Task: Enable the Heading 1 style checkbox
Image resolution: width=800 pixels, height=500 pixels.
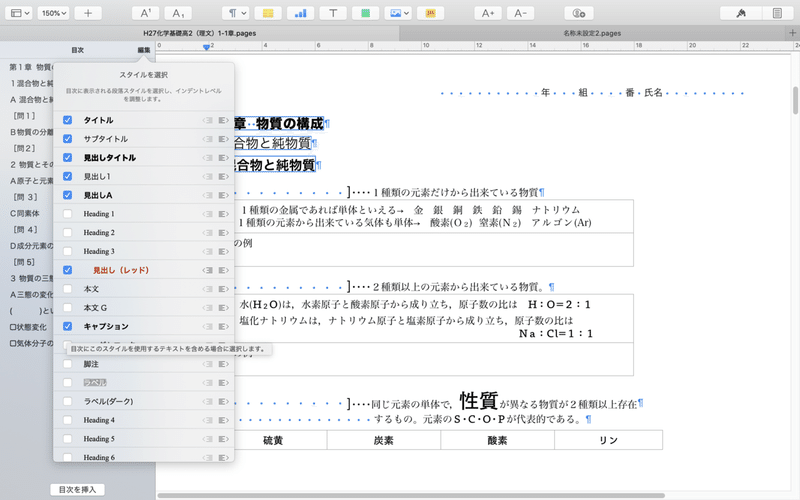Action: point(67,214)
